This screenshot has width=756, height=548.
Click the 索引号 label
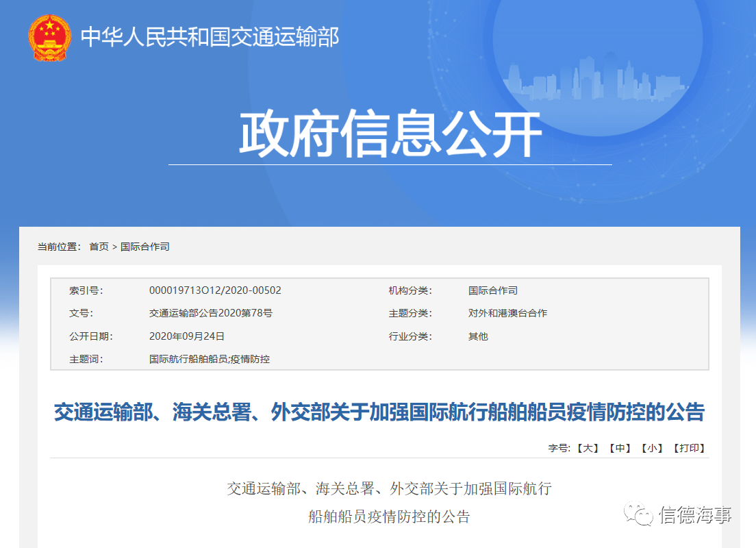86,290
